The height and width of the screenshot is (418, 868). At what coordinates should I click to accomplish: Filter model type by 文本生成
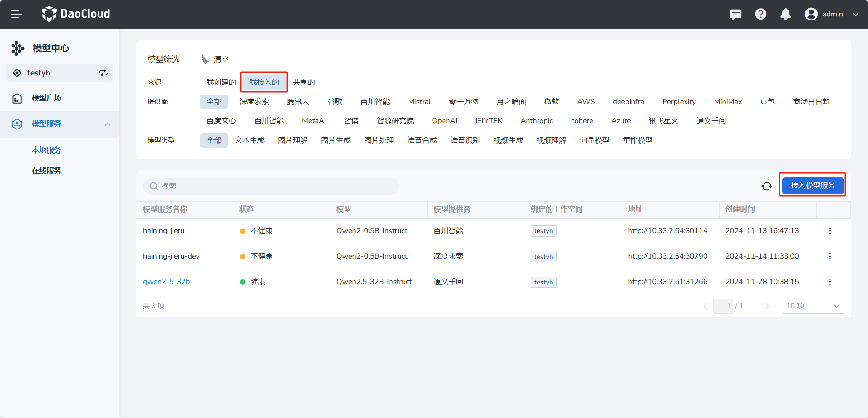pyautogui.click(x=250, y=140)
